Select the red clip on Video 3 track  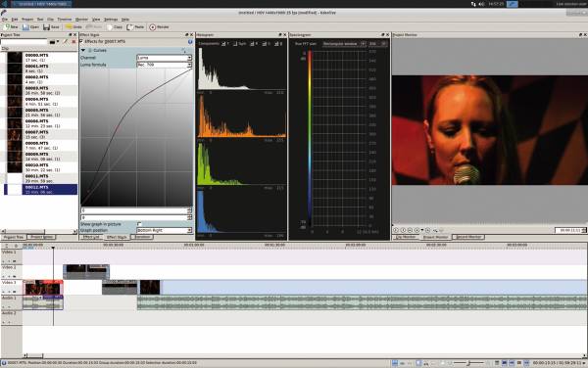43,288
